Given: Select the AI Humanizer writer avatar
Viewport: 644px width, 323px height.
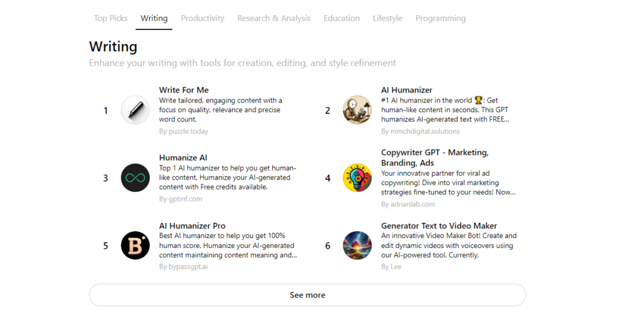Looking at the screenshot, I should (x=357, y=110).
